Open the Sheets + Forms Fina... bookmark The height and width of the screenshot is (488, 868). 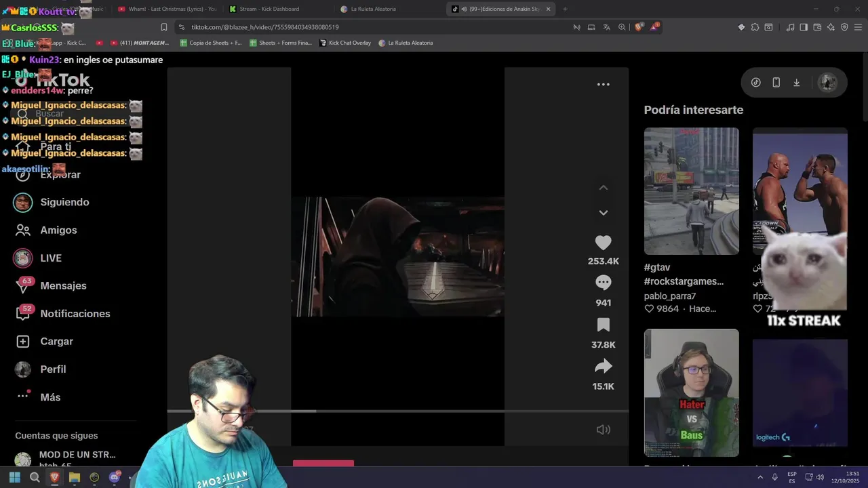click(x=281, y=43)
